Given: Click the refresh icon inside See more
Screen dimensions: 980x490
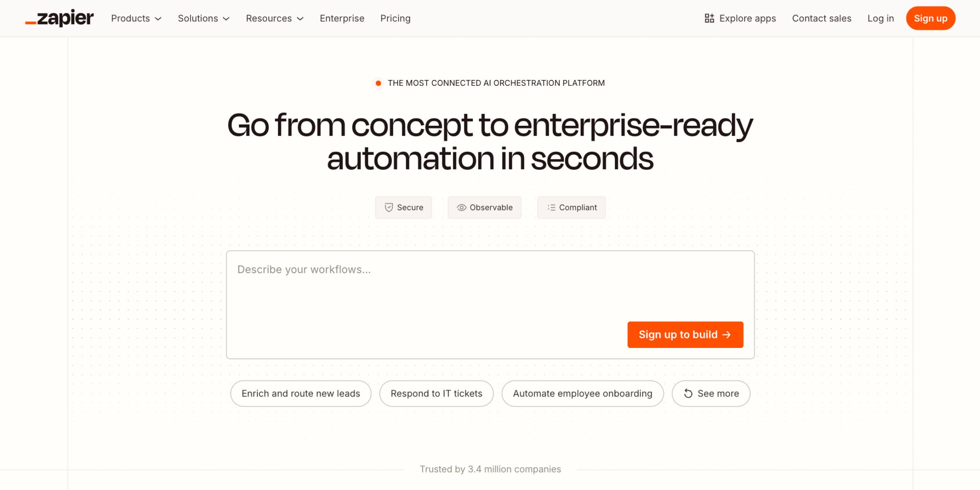Looking at the screenshot, I should pyautogui.click(x=688, y=393).
